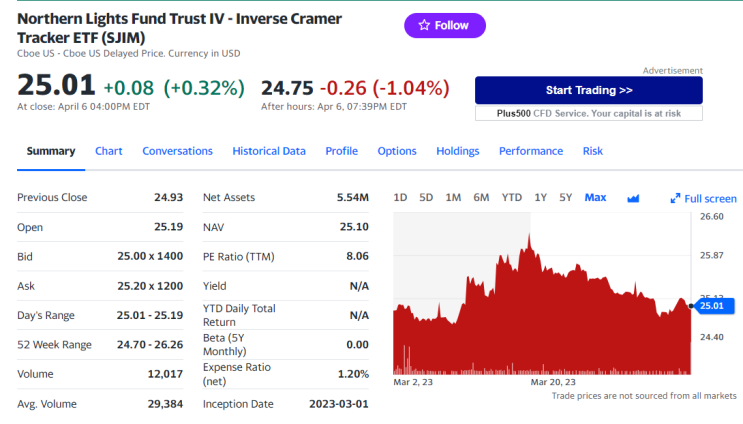The height and width of the screenshot is (424, 743).
Task: Select the 1D chart range
Action: 400,197
